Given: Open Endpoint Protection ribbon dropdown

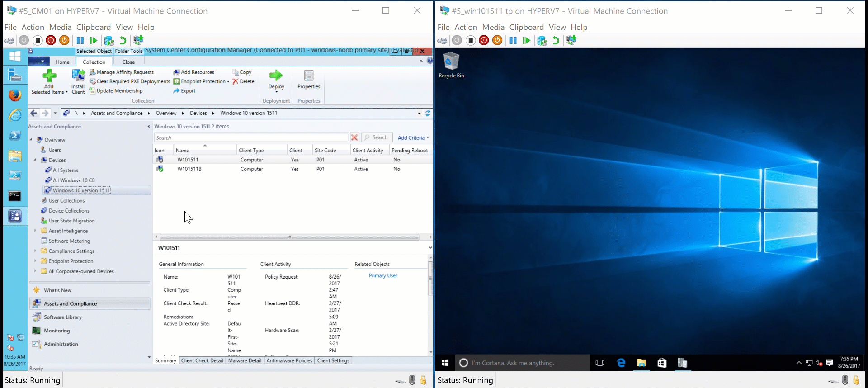Looking at the screenshot, I should click(x=202, y=81).
